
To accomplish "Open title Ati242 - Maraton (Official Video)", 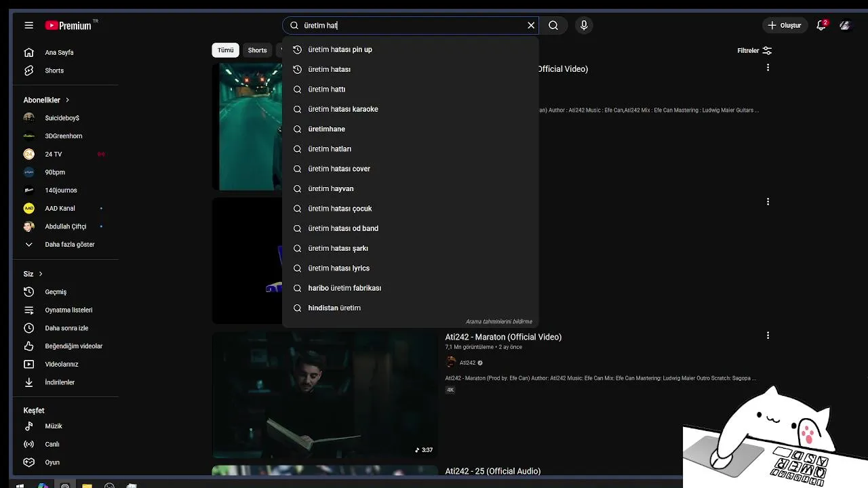I will [x=503, y=337].
